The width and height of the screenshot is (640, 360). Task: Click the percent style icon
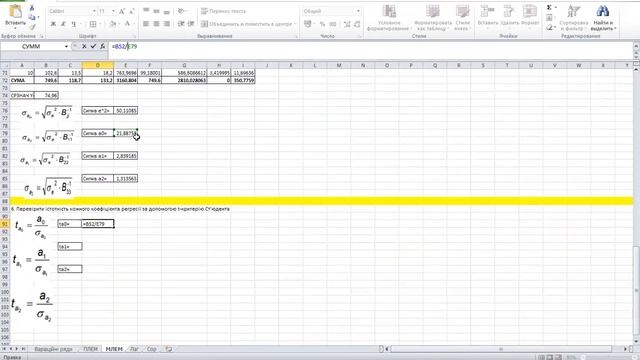click(322, 24)
